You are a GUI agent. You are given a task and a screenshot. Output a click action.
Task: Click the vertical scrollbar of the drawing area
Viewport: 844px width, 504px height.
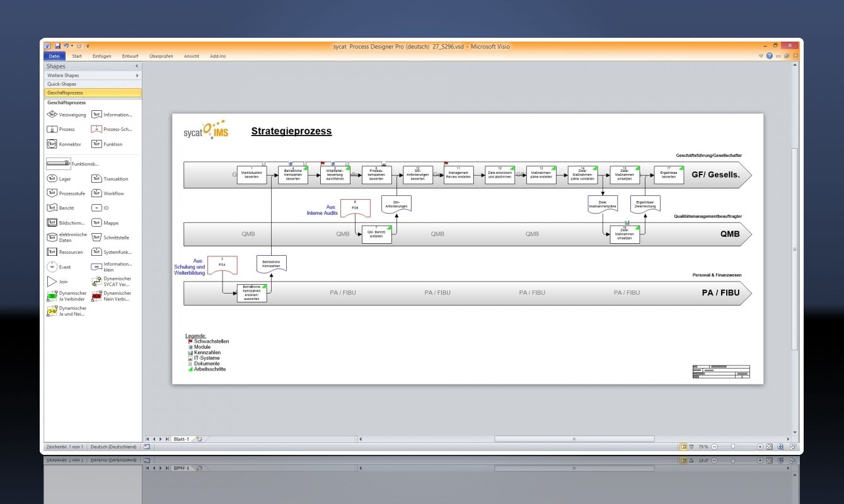click(795, 249)
